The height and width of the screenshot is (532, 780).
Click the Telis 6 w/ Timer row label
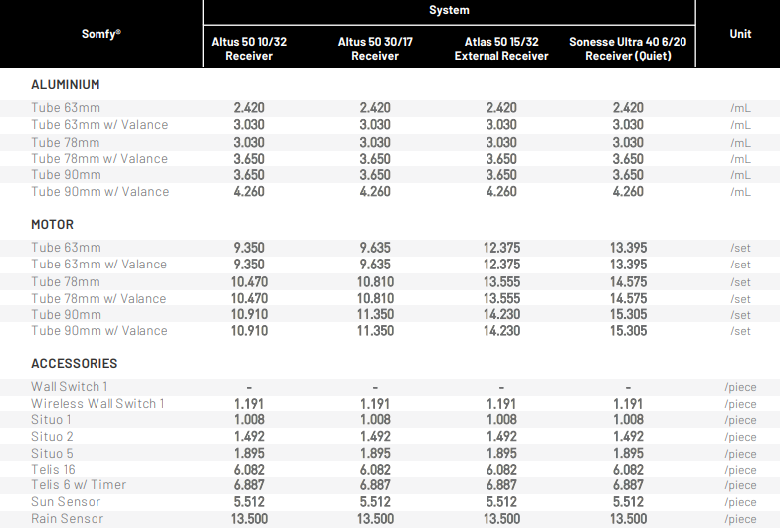(x=79, y=485)
